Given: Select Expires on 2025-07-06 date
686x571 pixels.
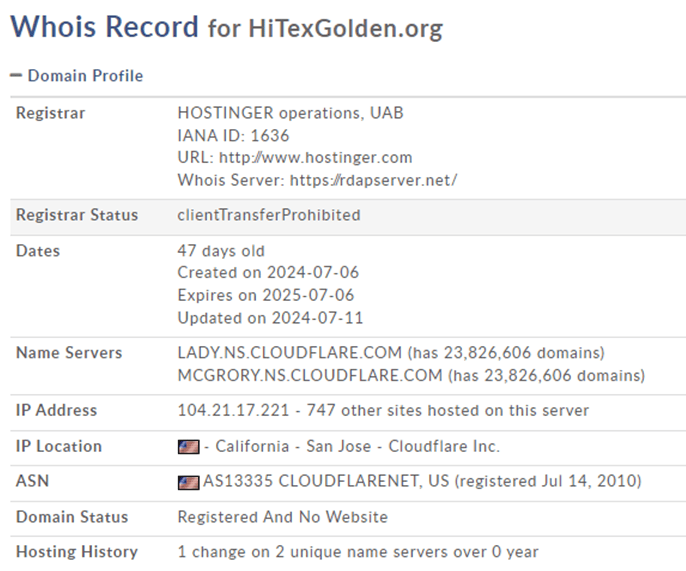Looking at the screenshot, I should point(266,295).
